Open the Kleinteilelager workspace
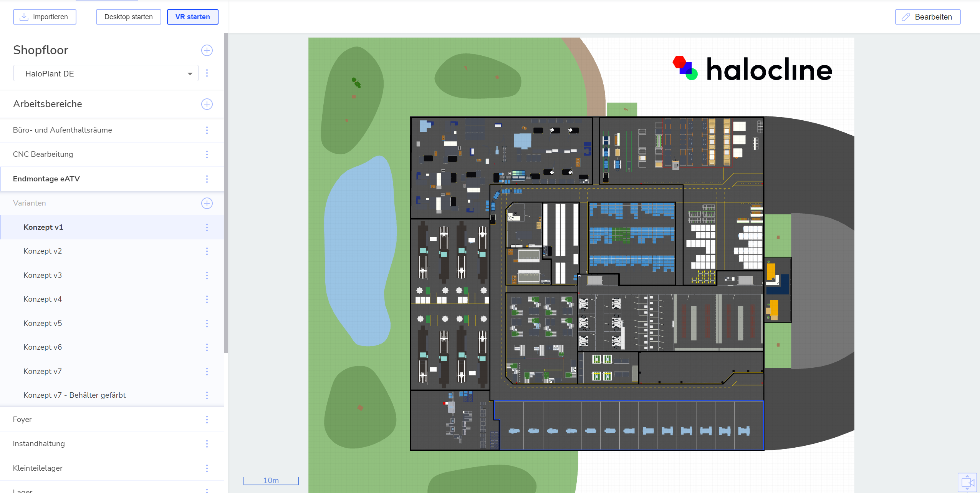The width and height of the screenshot is (980, 493). [x=38, y=468]
